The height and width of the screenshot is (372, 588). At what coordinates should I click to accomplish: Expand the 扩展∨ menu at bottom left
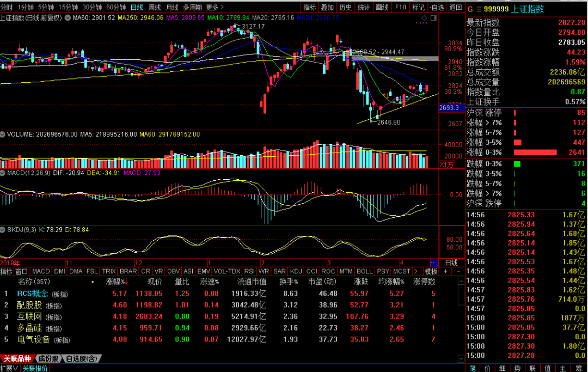(x=9, y=368)
